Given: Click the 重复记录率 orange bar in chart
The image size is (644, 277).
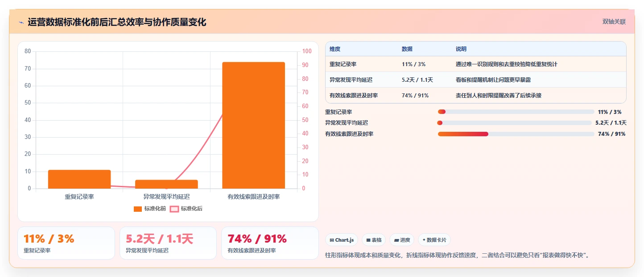Looking at the screenshot, I should [x=79, y=179].
